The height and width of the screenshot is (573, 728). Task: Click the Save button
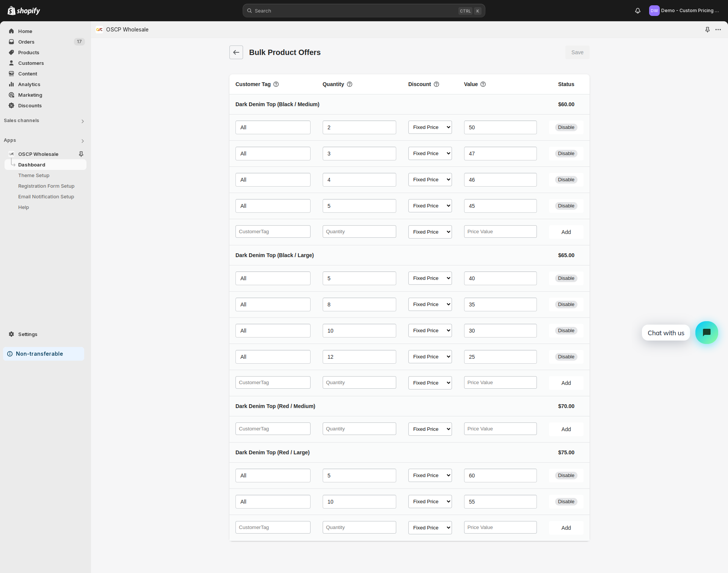577,52
